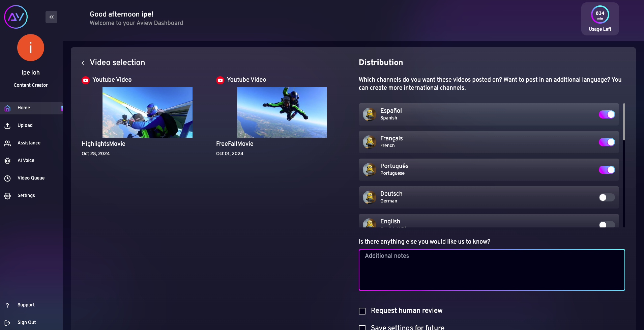The width and height of the screenshot is (644, 330).
Task: Disable the Português channel toggle
Action: (607, 170)
